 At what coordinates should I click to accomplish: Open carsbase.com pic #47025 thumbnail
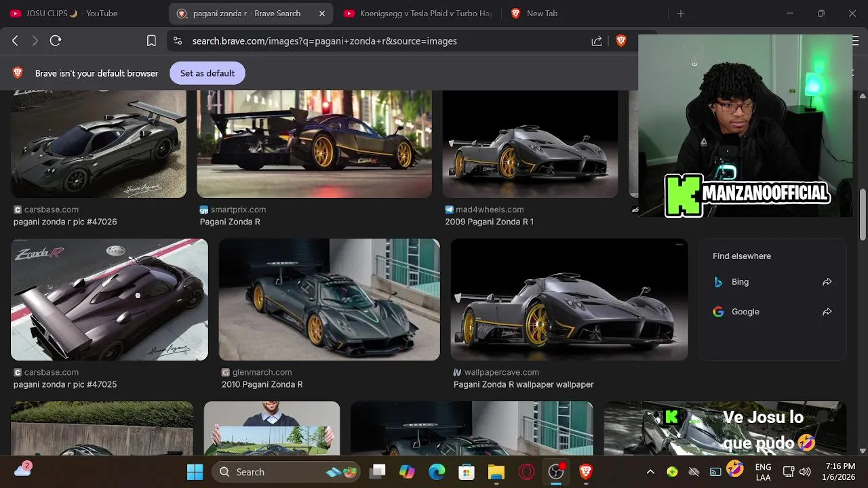[x=109, y=300]
